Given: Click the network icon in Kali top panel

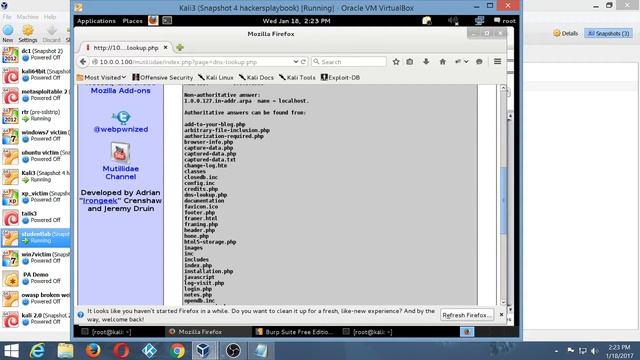Looking at the screenshot, I should click(x=479, y=20).
